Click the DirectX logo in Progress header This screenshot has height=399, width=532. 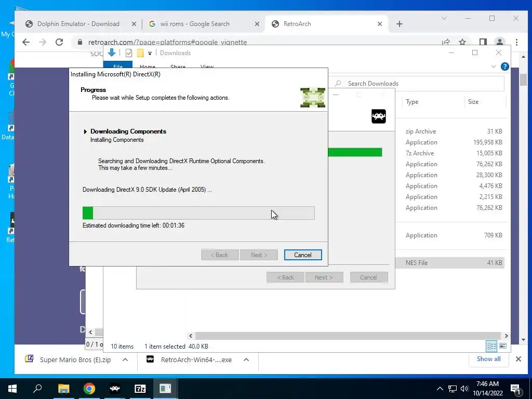coord(312,97)
